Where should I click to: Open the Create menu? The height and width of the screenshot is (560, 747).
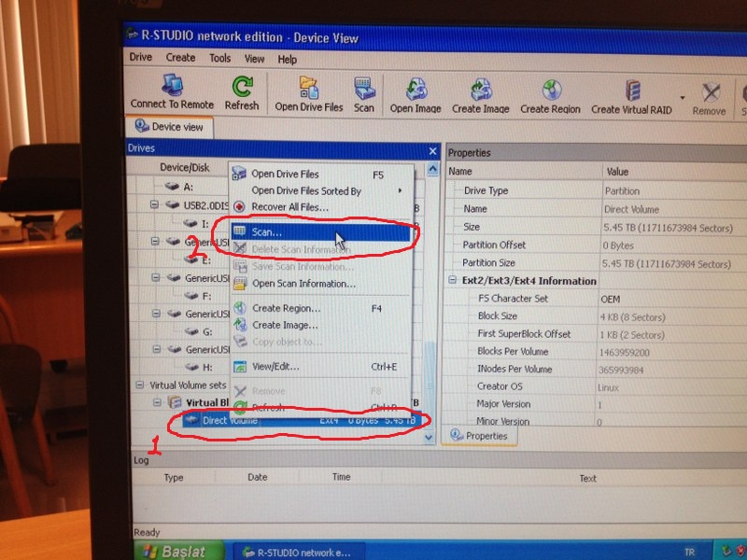[180, 58]
